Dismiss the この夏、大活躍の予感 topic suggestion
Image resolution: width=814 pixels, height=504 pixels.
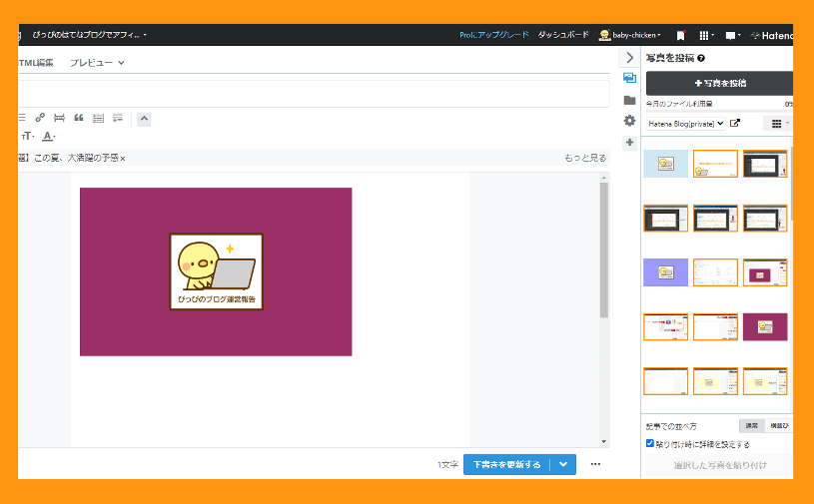click(x=123, y=159)
